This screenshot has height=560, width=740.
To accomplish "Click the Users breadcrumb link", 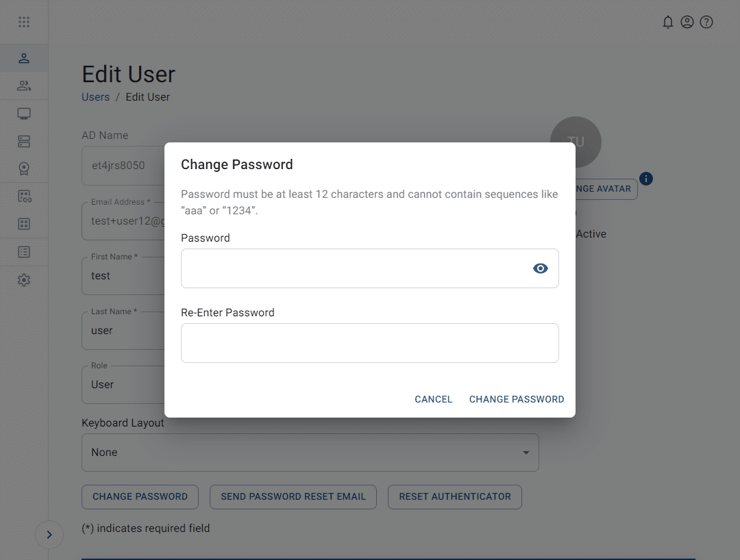I will 95,97.
